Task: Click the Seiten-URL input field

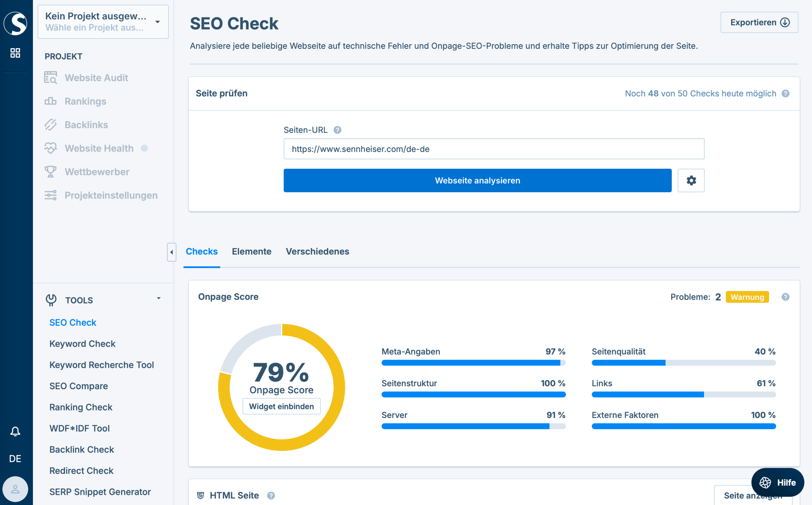Action: tap(494, 149)
